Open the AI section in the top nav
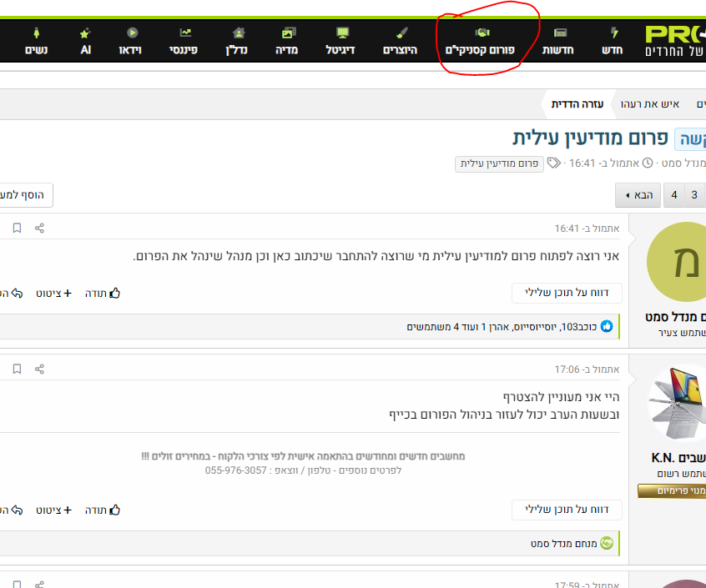Screen dimensions: 706x588 pos(86,42)
